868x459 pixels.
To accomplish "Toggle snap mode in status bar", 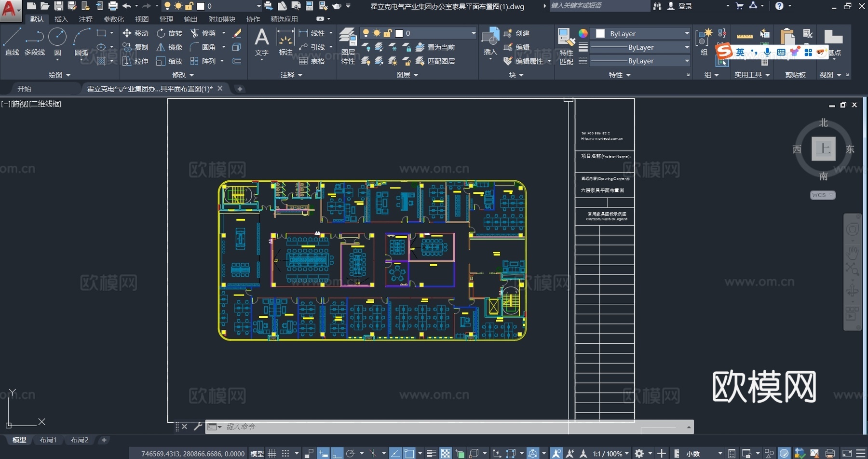I will (285, 453).
